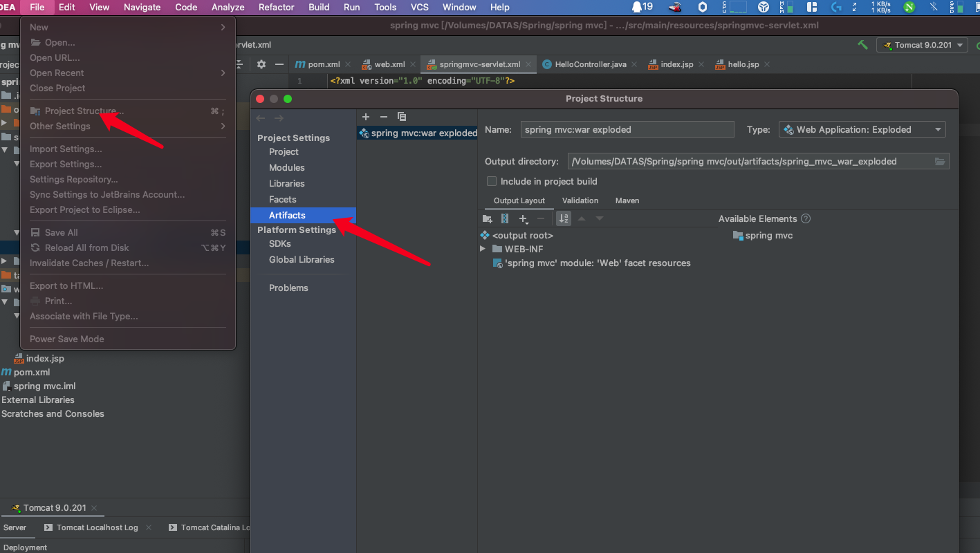
Task: Switch to the Maven tab
Action: pyautogui.click(x=627, y=200)
